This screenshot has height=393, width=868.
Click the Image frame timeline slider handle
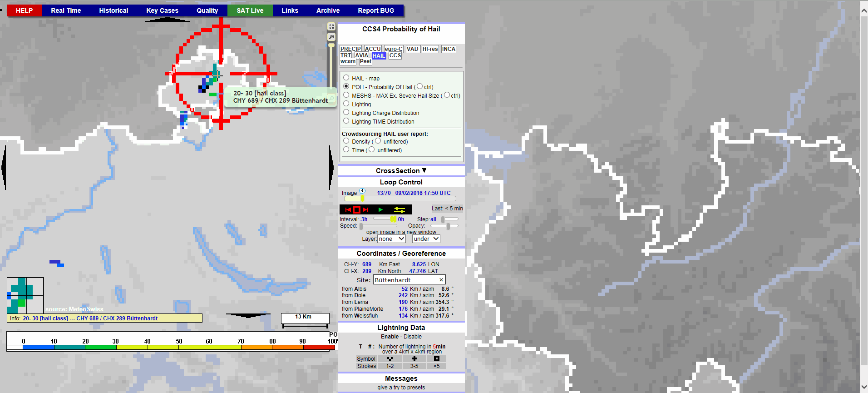point(362,199)
